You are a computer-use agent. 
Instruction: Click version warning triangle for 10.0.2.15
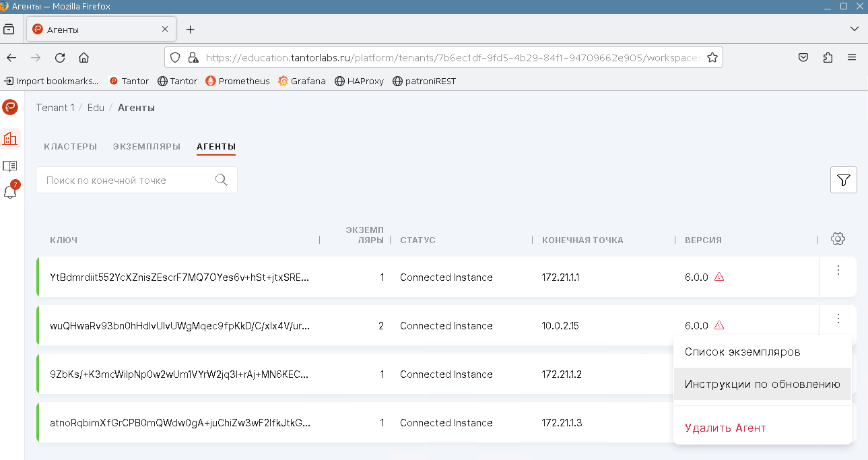pyautogui.click(x=719, y=325)
